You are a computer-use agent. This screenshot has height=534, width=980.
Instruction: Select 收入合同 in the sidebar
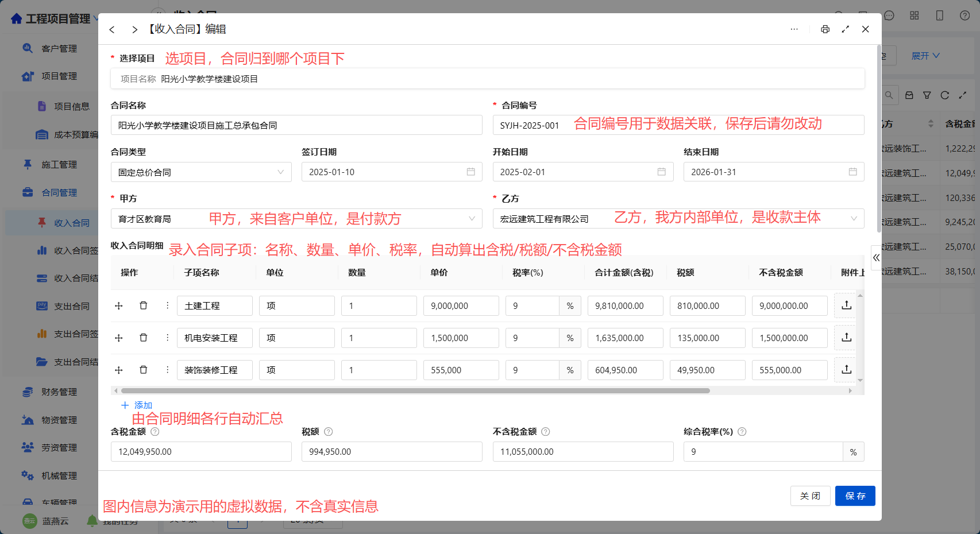click(72, 223)
